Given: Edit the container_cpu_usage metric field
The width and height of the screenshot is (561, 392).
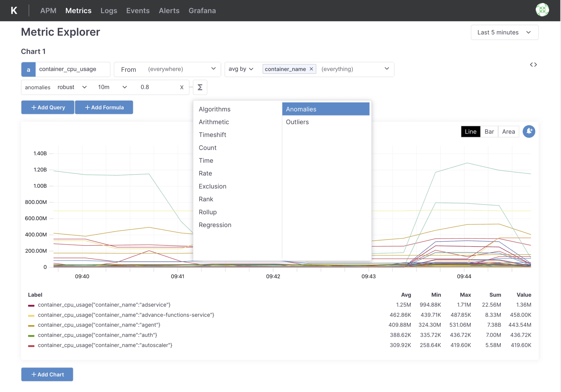Looking at the screenshot, I should coord(73,69).
